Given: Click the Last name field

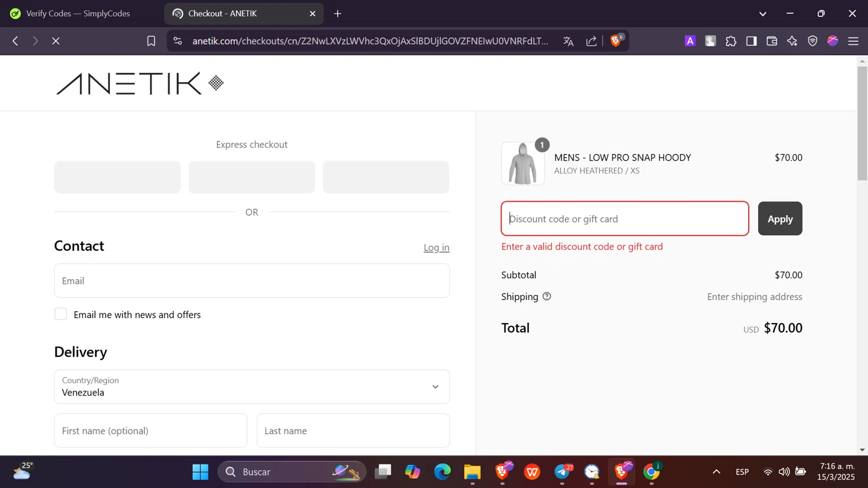Looking at the screenshot, I should tap(353, 431).
